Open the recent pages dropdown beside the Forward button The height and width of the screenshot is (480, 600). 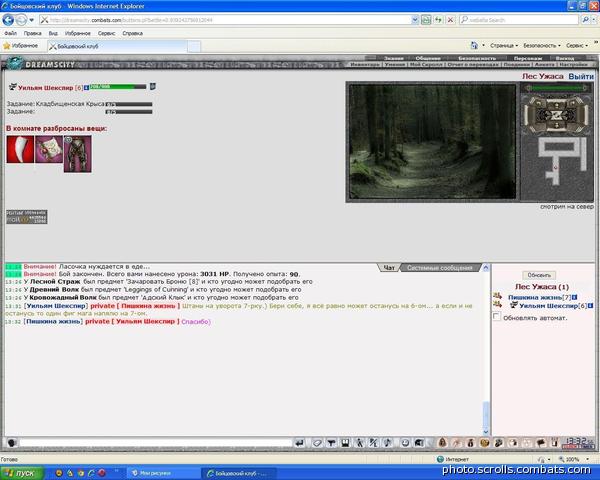[31, 20]
